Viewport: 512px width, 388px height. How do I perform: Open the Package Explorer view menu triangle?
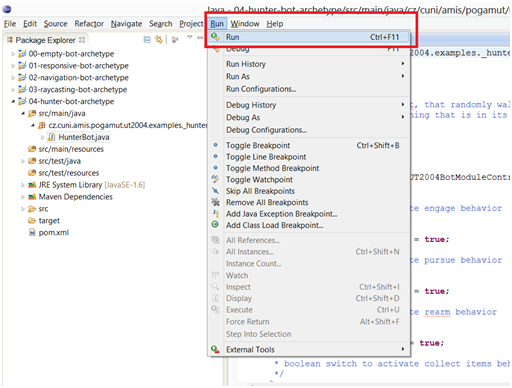pos(189,37)
